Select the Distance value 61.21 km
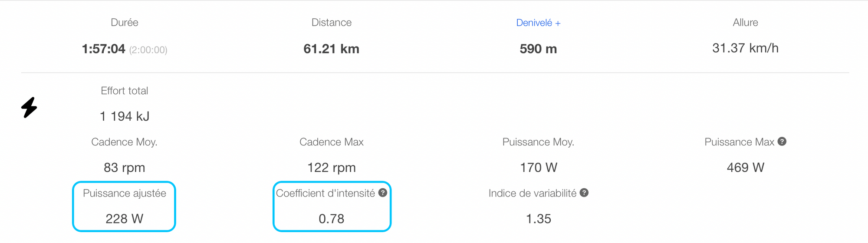 (331, 49)
